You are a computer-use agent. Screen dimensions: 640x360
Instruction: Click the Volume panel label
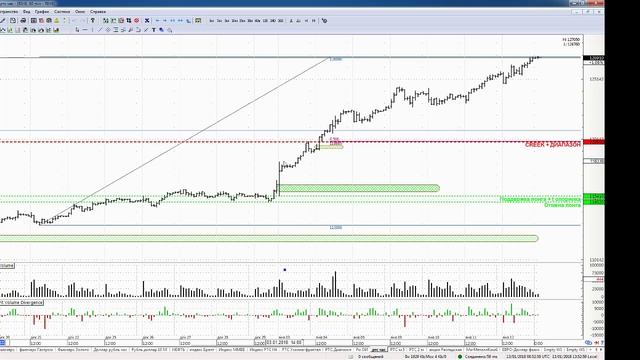[x=7, y=266]
